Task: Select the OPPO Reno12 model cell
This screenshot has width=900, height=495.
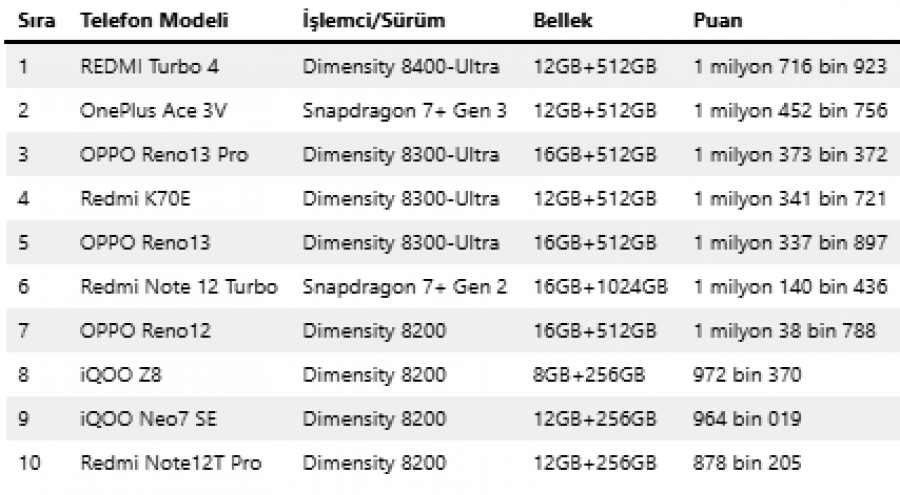Action: (x=145, y=331)
